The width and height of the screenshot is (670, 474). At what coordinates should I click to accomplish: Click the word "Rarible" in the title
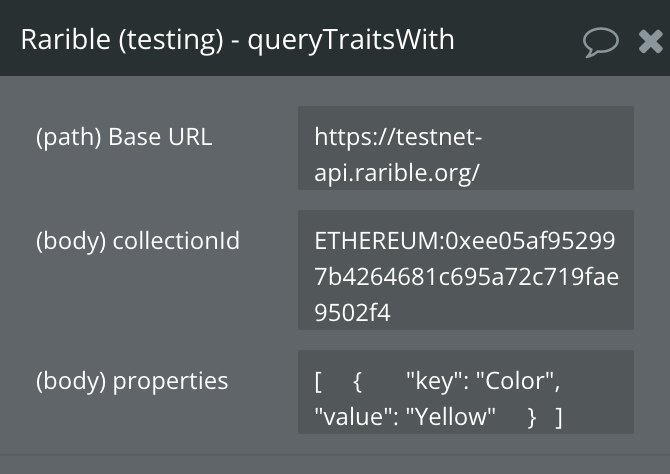click(x=66, y=39)
